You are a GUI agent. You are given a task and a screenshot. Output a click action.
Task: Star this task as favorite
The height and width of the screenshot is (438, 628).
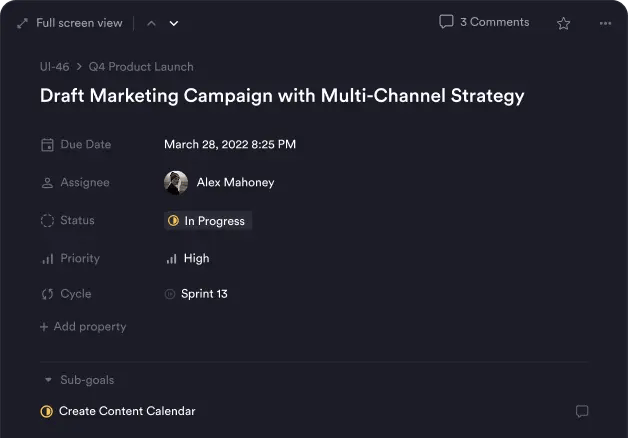(x=563, y=23)
